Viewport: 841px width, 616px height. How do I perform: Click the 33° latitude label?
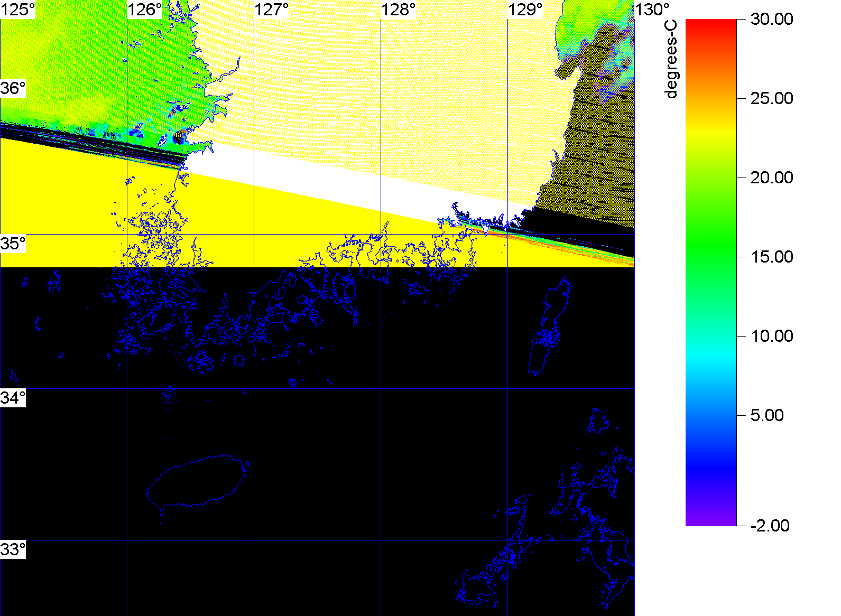click(x=13, y=549)
